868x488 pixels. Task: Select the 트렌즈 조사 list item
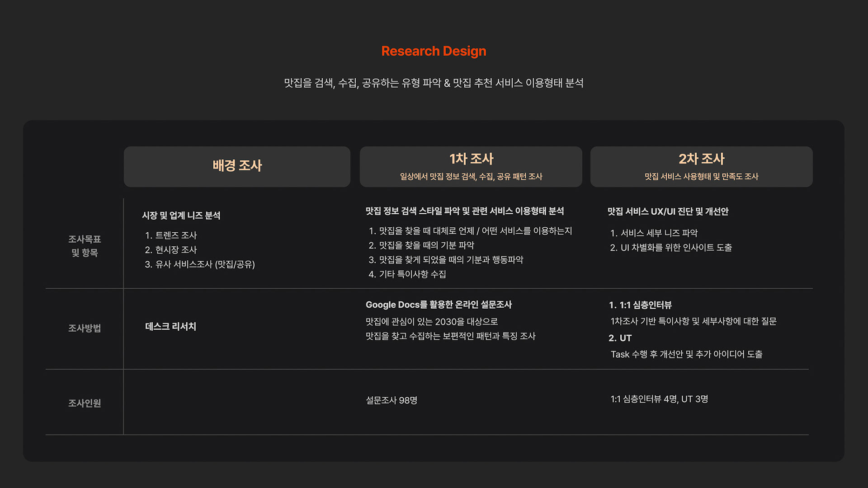click(171, 235)
